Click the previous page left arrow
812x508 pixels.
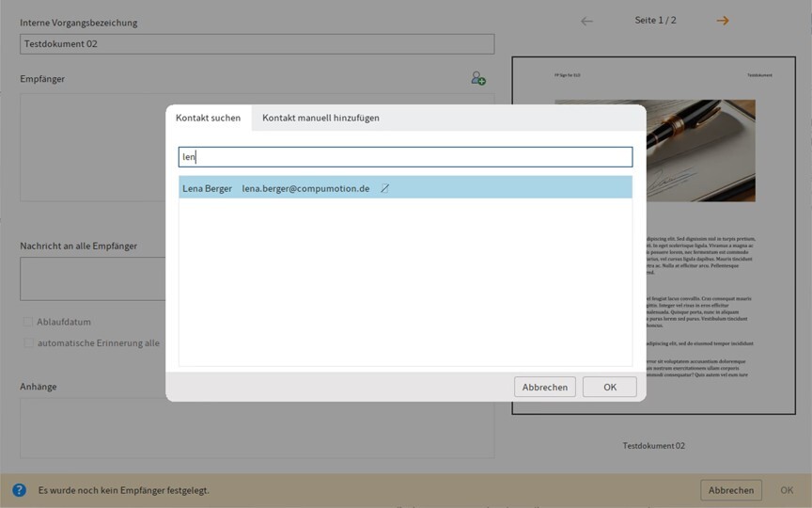pyautogui.click(x=586, y=21)
